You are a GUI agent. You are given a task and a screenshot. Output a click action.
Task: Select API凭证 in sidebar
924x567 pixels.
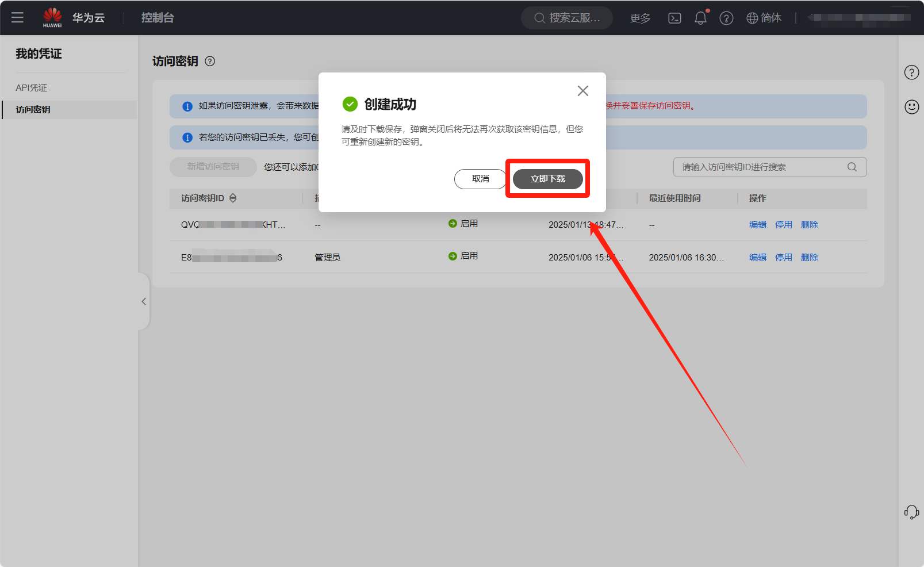tap(32, 88)
